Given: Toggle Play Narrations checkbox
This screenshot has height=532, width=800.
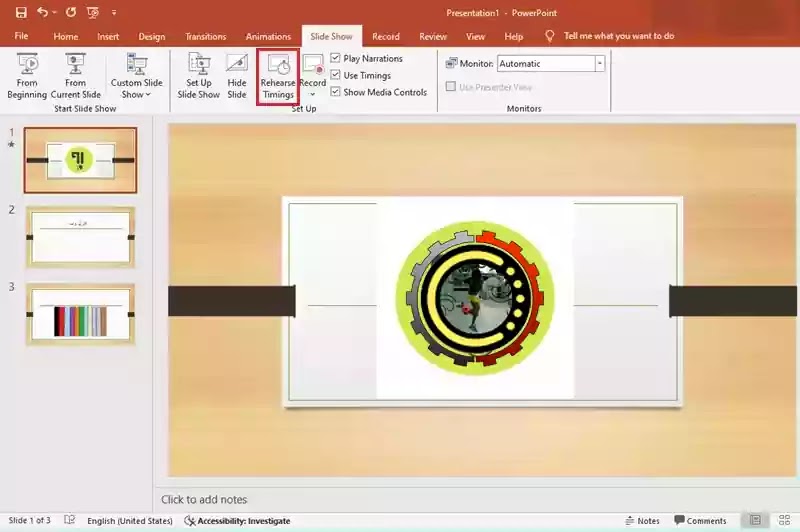Looking at the screenshot, I should [335, 58].
